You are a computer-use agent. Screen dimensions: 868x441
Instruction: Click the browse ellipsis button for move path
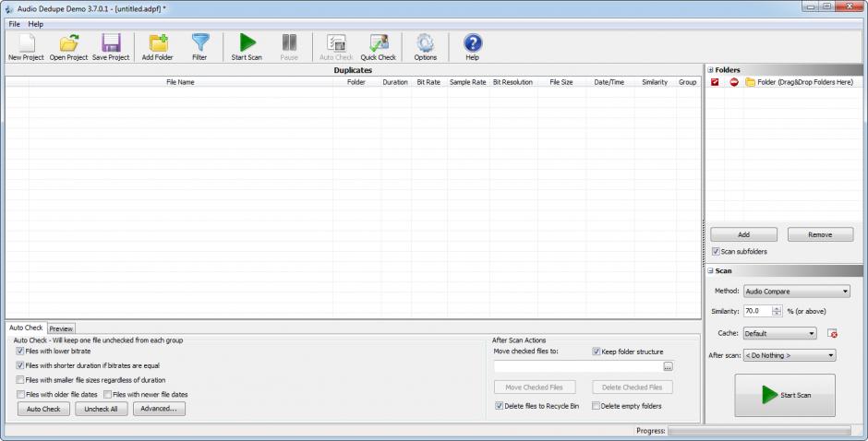669,367
